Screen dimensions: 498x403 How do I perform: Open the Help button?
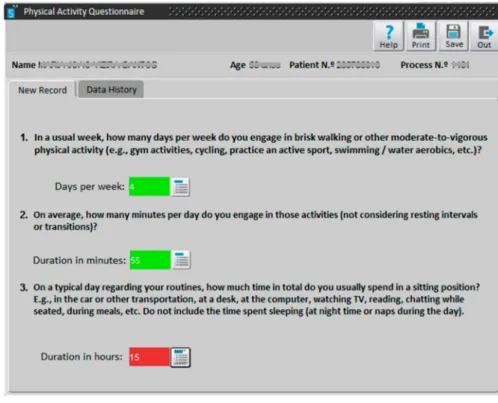[x=388, y=36]
